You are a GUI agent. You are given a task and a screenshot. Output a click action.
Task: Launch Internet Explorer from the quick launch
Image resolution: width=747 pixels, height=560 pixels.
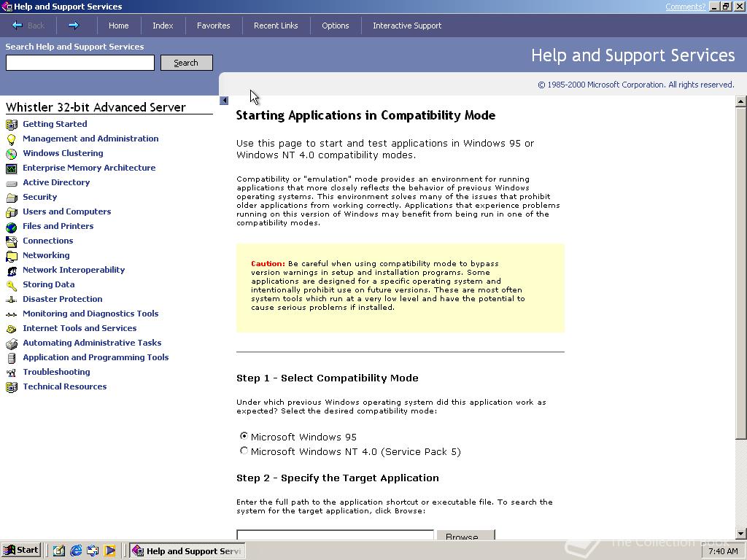click(76, 551)
